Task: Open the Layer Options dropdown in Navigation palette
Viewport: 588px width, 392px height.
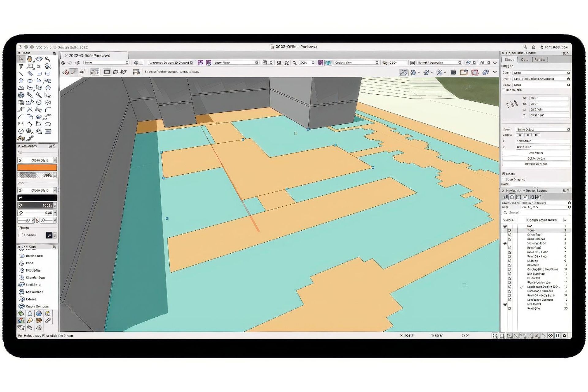Action: point(569,202)
